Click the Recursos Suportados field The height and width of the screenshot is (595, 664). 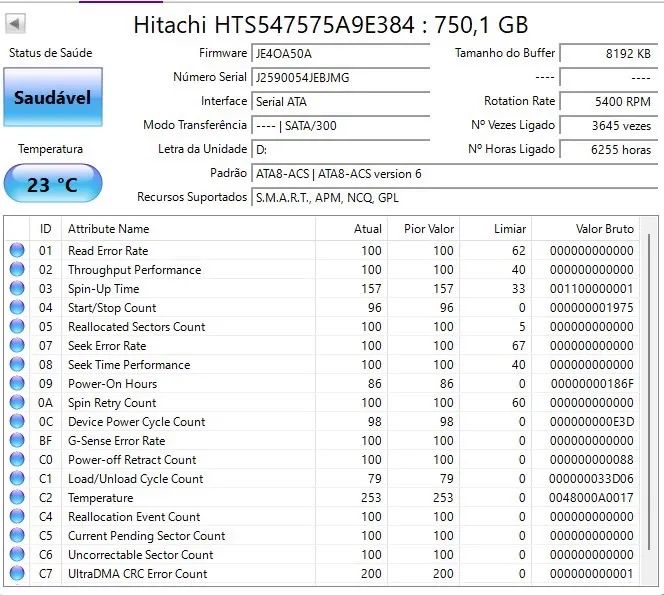click(454, 198)
